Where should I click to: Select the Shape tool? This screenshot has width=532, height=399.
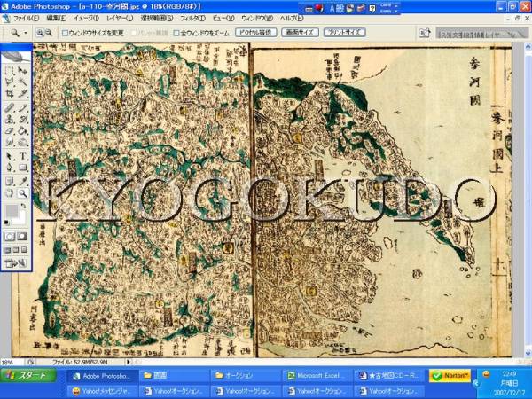tap(22, 168)
